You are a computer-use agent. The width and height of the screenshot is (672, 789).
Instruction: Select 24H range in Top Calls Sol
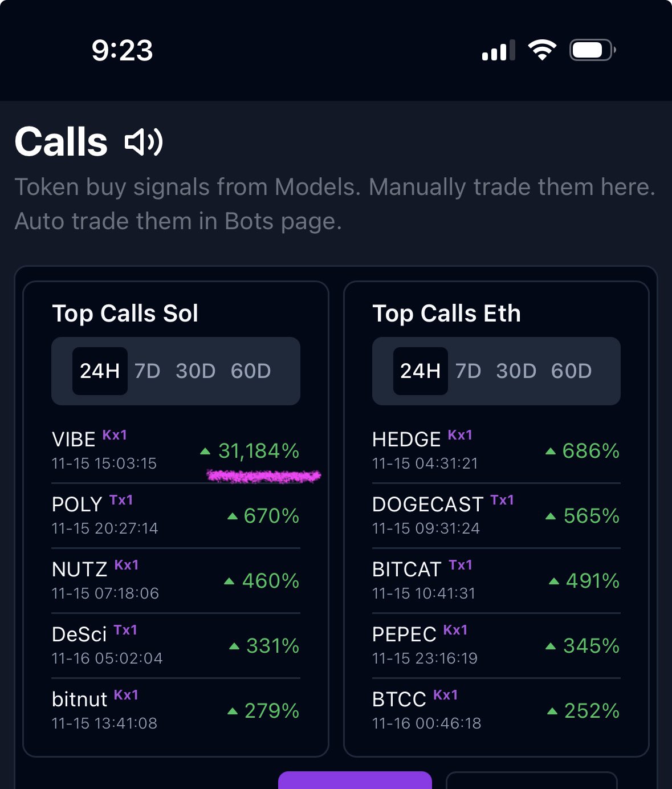click(100, 371)
